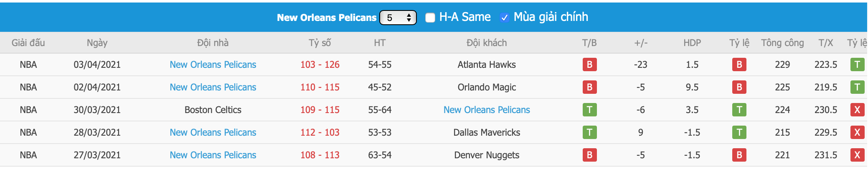This screenshot has width=868, height=170.
Task: Open away team New Orleans Pelicans link
Action: pyautogui.click(x=487, y=110)
